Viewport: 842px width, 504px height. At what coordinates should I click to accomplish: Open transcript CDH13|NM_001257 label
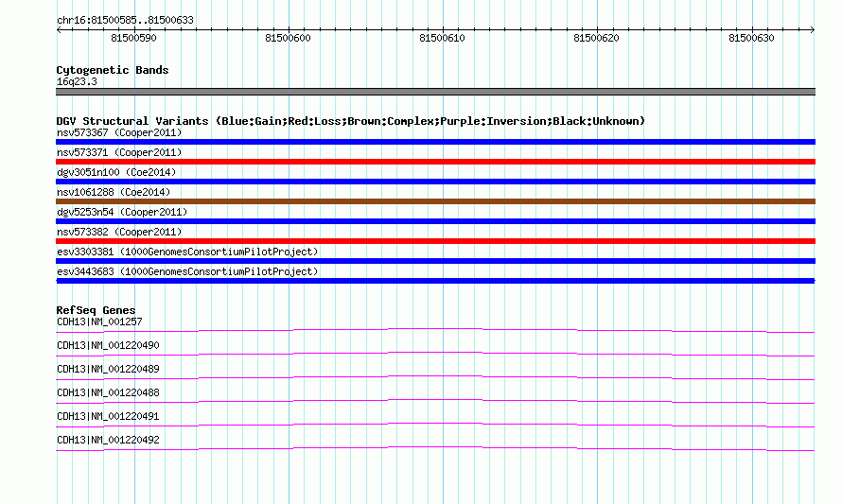pyautogui.click(x=99, y=322)
